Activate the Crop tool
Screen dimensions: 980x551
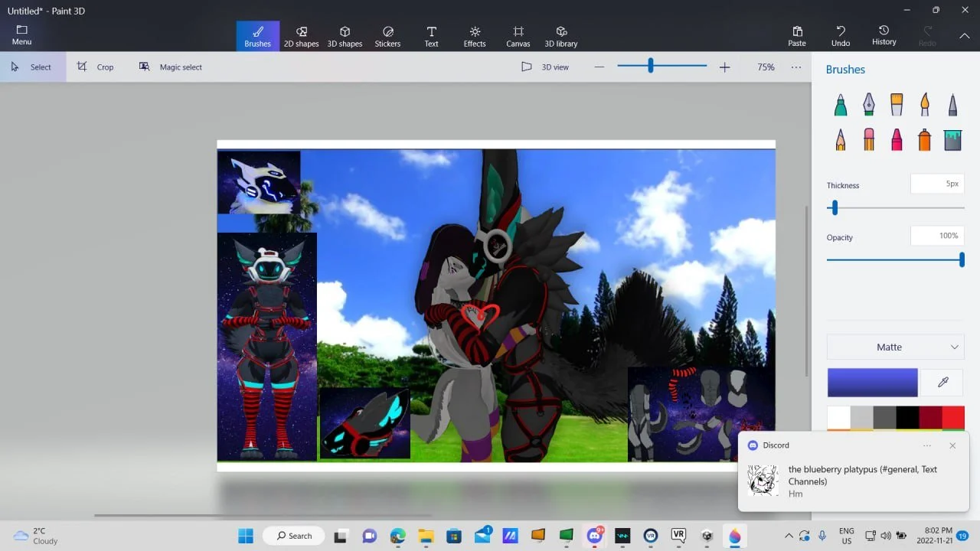(96, 67)
